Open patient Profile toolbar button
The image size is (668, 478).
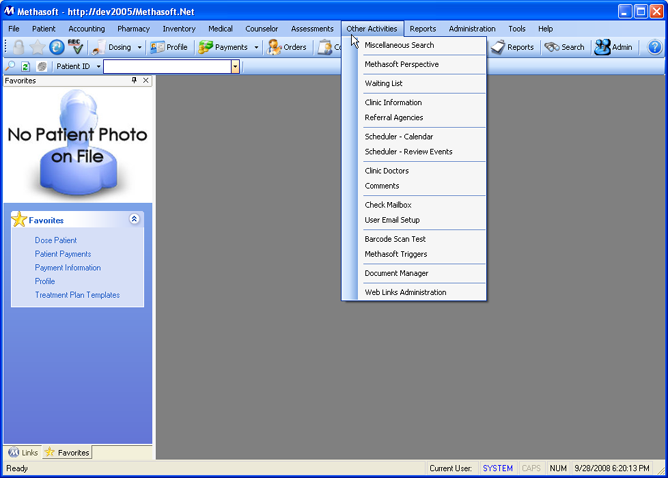169,47
